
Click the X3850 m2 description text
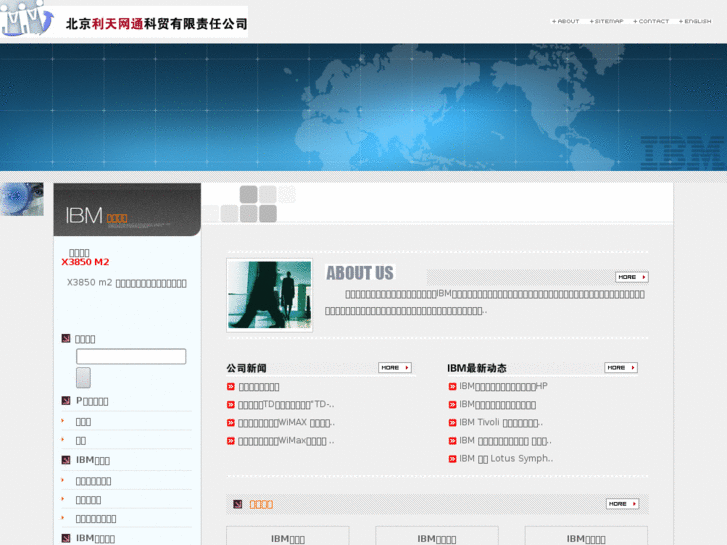127,283
